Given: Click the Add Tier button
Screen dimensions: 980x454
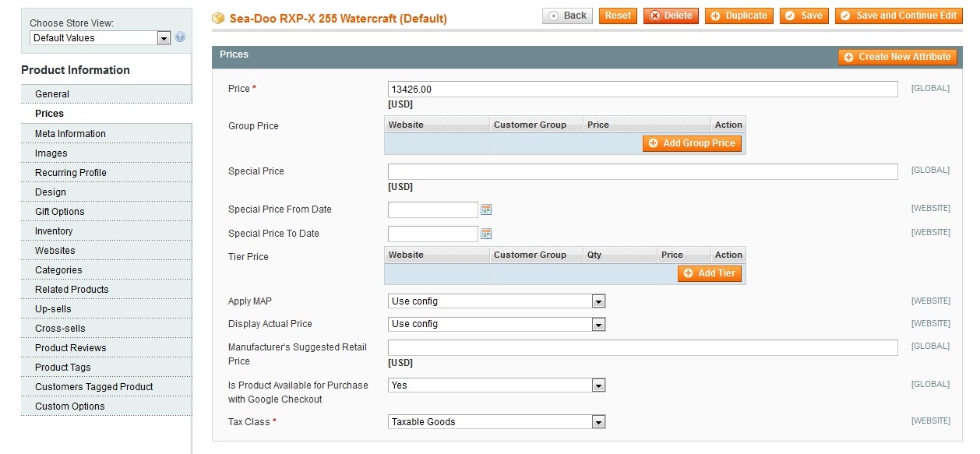Looking at the screenshot, I should (710, 273).
